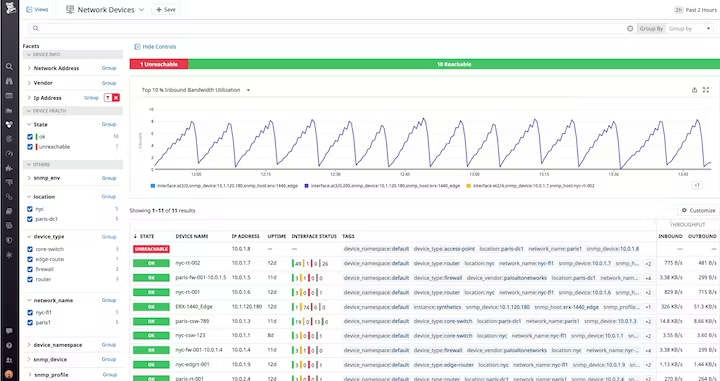Click Group link for Vendor facet

tap(109, 83)
